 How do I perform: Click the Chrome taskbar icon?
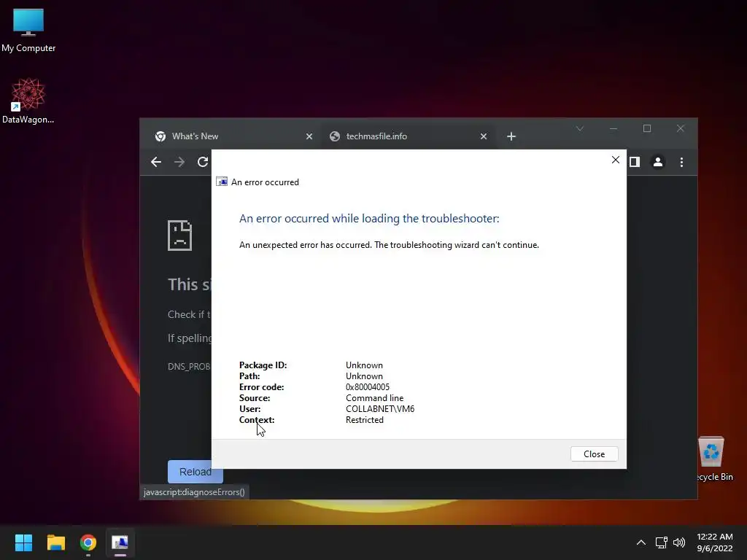coord(88,542)
